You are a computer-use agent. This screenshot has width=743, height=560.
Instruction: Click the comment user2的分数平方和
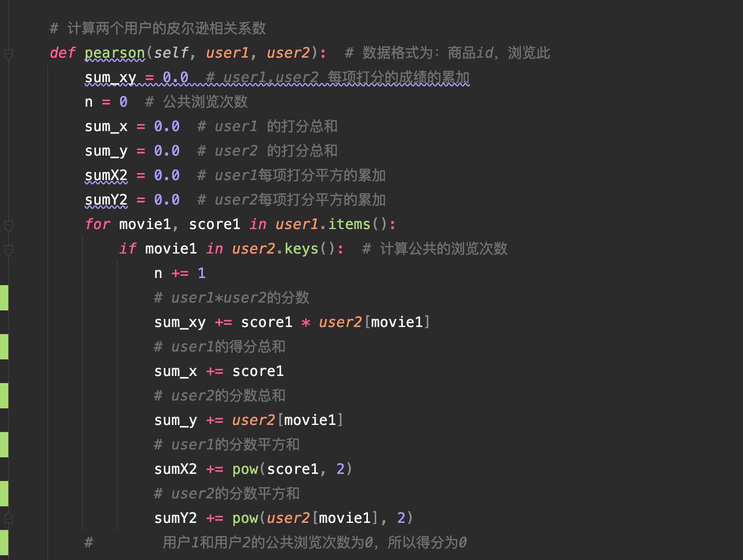coord(227,494)
